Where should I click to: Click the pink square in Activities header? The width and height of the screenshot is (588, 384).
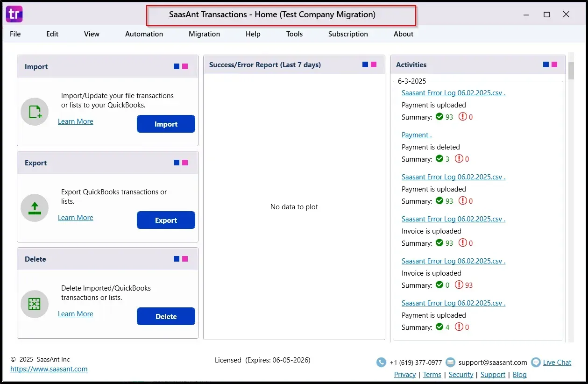[554, 64]
